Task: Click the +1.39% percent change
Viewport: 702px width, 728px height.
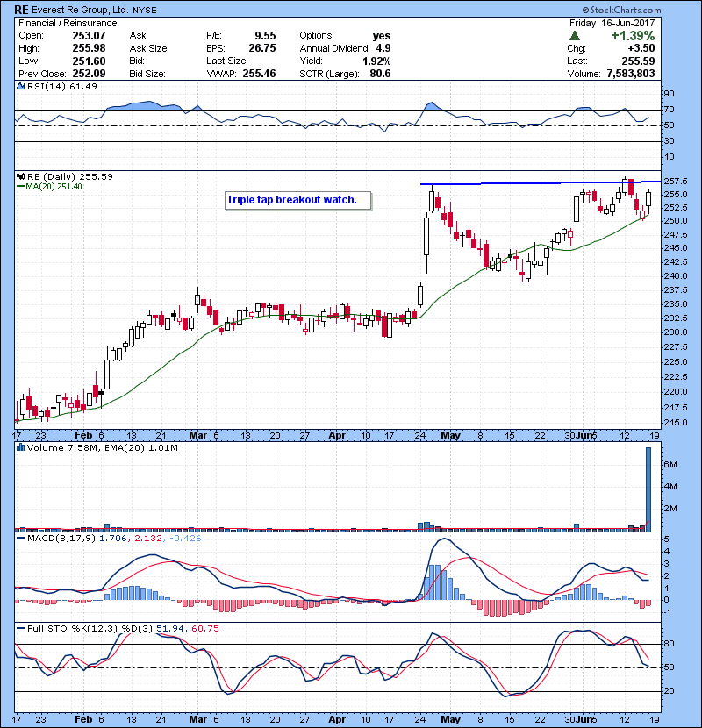Action: click(633, 36)
